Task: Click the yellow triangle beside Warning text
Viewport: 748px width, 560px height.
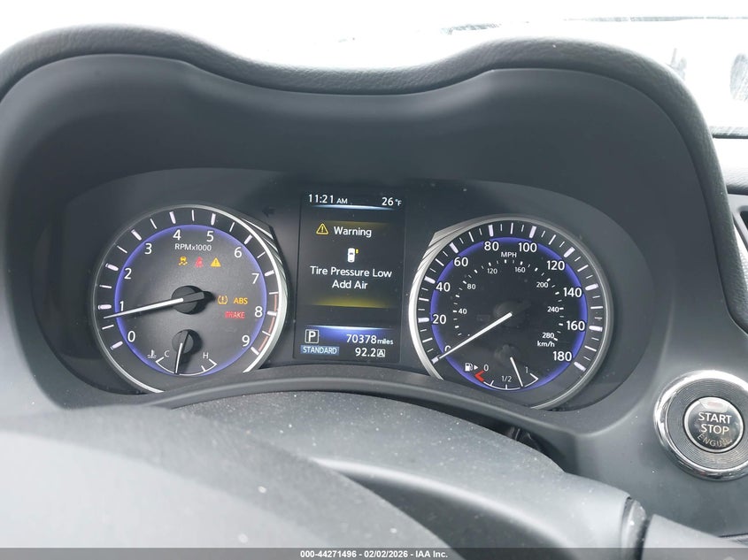Action: [x=322, y=230]
